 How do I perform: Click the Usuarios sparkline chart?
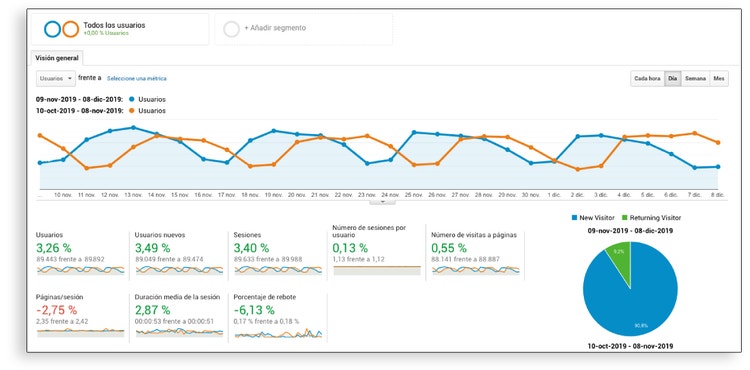[80, 270]
